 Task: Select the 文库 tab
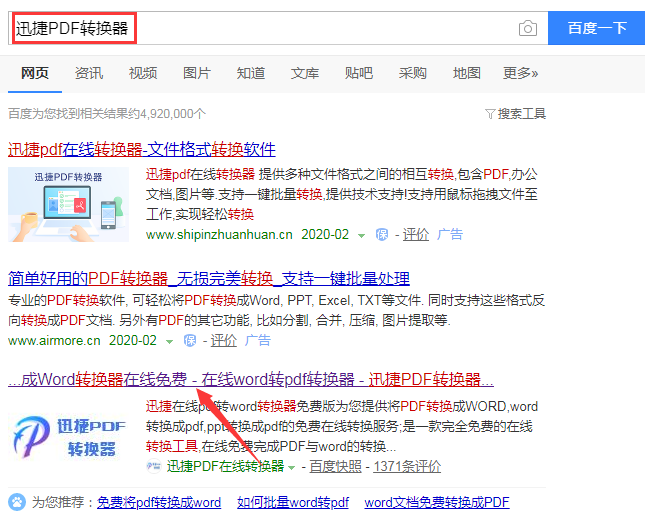(x=305, y=73)
